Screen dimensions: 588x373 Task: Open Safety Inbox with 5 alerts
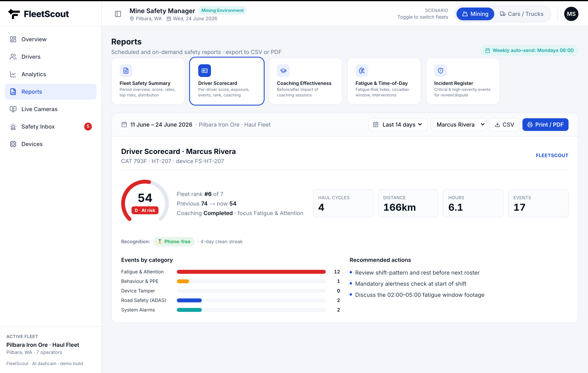click(50, 127)
